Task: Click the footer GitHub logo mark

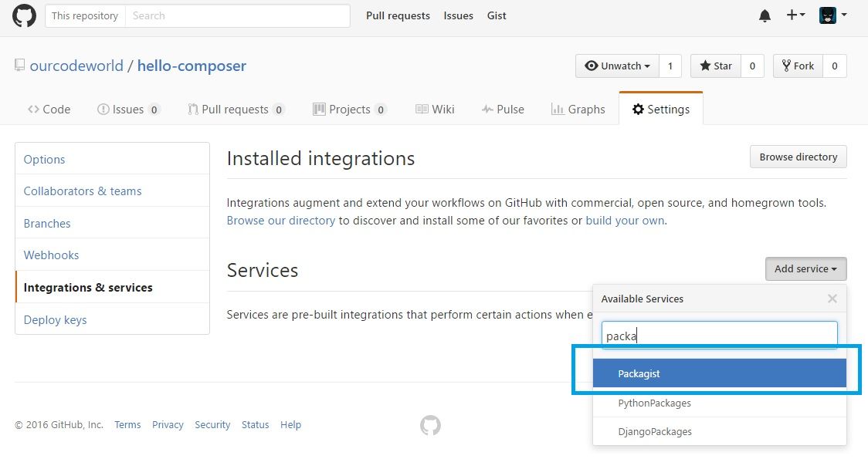Action: click(x=430, y=425)
